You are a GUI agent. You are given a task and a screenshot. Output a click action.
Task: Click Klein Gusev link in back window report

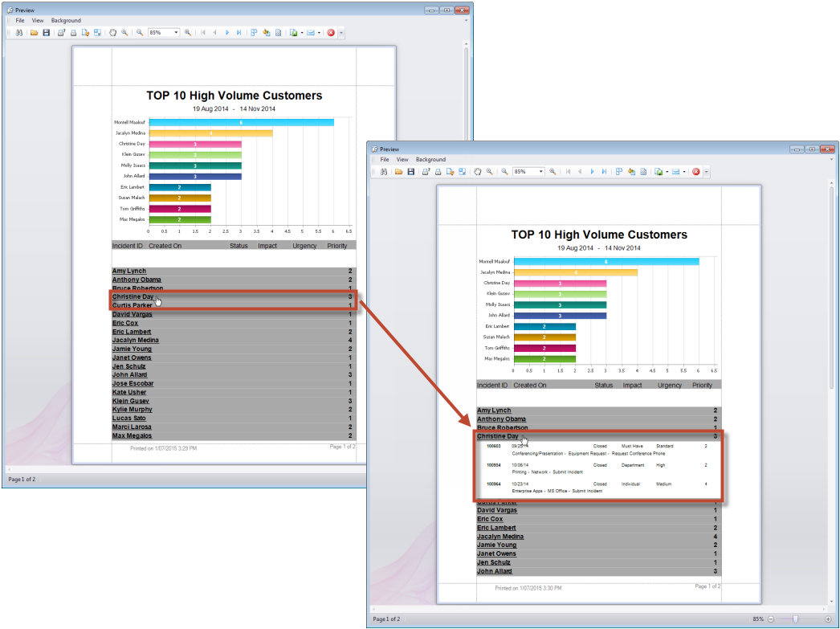pos(131,401)
